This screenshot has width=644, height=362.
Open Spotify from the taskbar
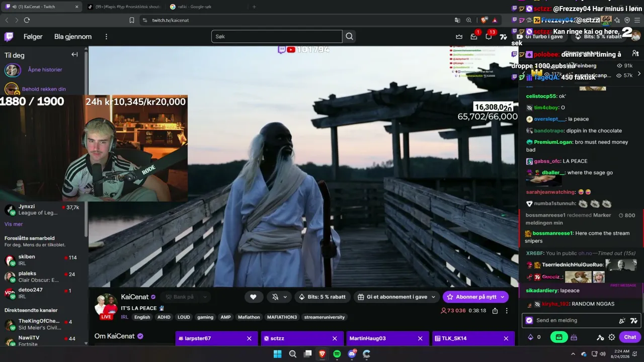(x=337, y=354)
